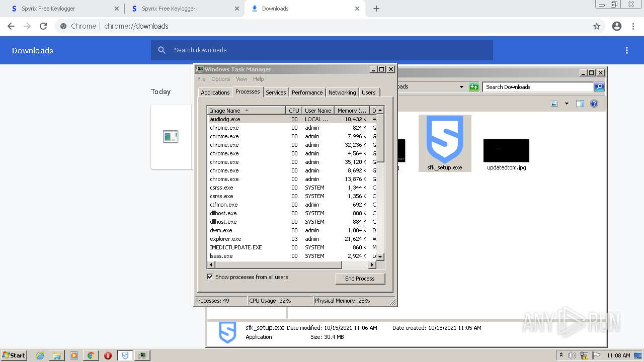Reload the Chrome downloads page
This screenshot has height=362, width=644.
click(x=43, y=26)
